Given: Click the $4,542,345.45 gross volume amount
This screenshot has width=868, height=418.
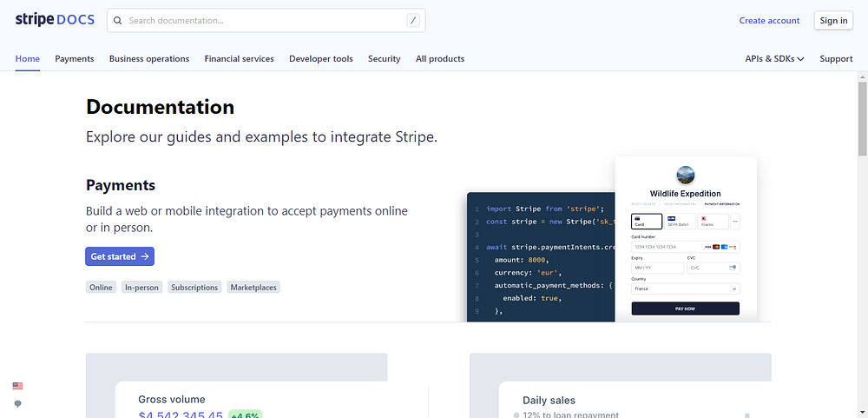Looking at the screenshot, I should point(181,415).
